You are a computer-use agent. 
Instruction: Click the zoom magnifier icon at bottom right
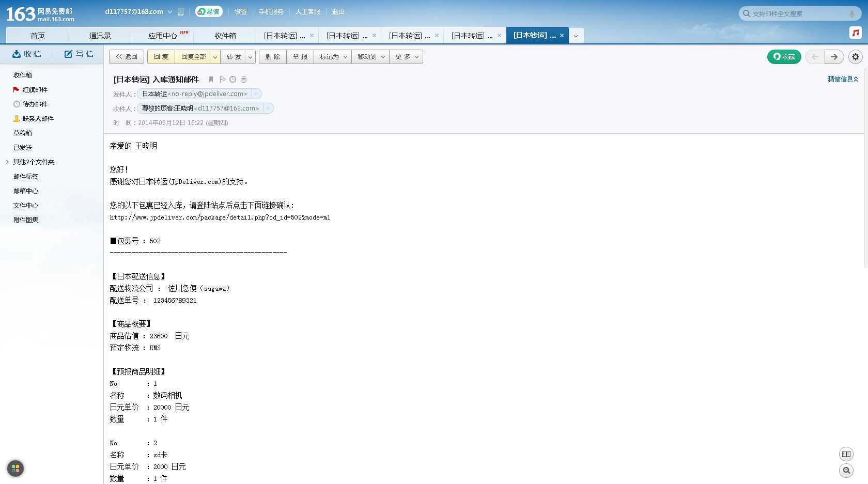[846, 471]
